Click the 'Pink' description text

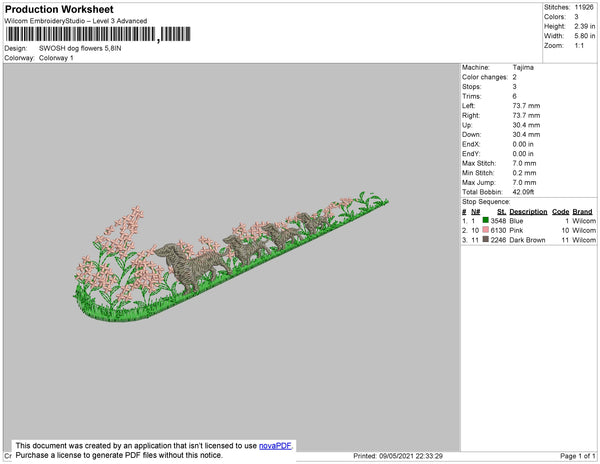click(516, 230)
